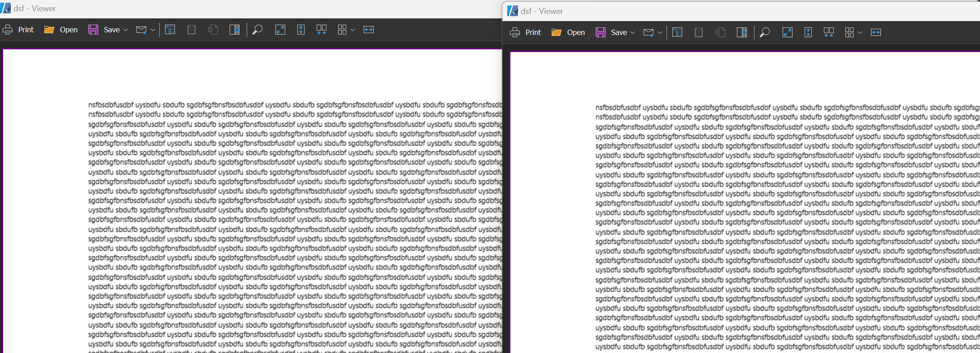Image resolution: width=980 pixels, height=353 pixels.
Task: Click the multiple pages grid icon in right window
Action: [849, 32]
